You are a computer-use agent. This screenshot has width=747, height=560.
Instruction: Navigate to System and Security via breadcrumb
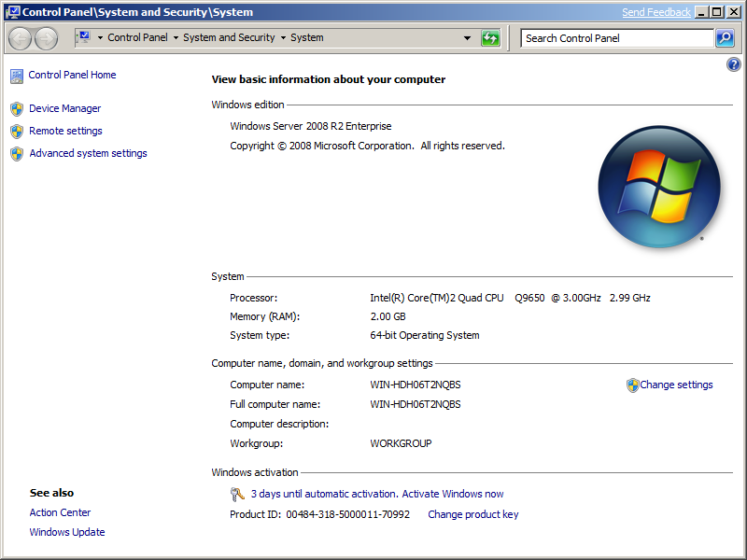point(229,37)
